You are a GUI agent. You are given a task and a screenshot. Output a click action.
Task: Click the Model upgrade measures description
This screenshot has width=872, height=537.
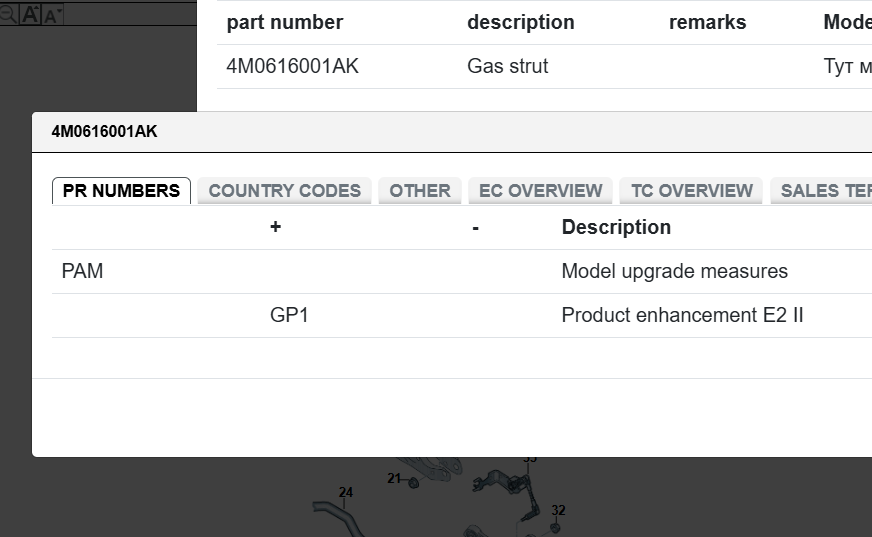pyautogui.click(x=674, y=272)
